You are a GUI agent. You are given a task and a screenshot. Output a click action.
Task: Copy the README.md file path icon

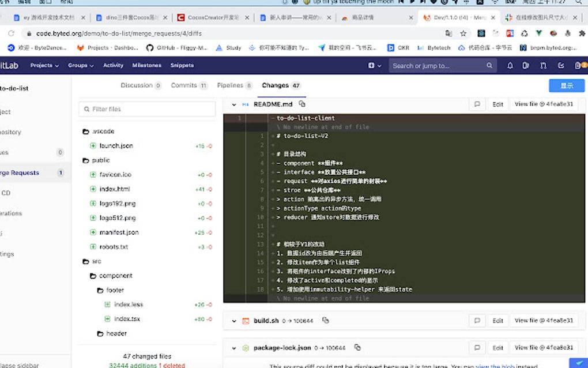pyautogui.click(x=302, y=104)
